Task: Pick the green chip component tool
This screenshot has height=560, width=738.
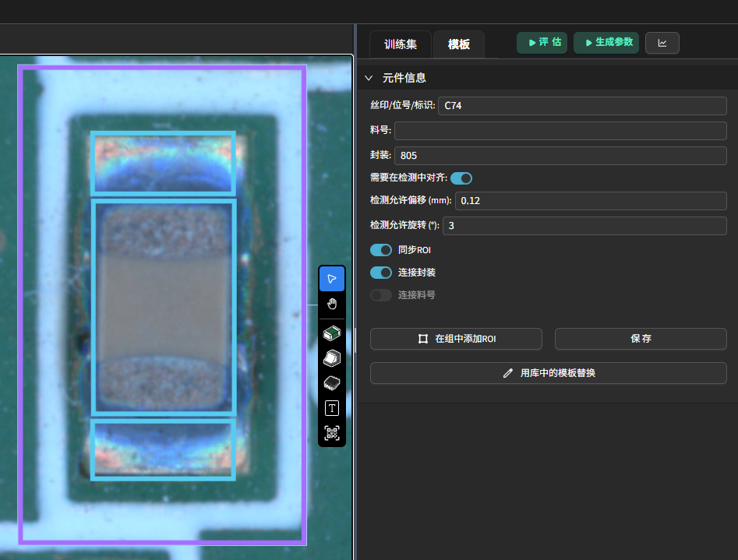Action: pos(332,333)
